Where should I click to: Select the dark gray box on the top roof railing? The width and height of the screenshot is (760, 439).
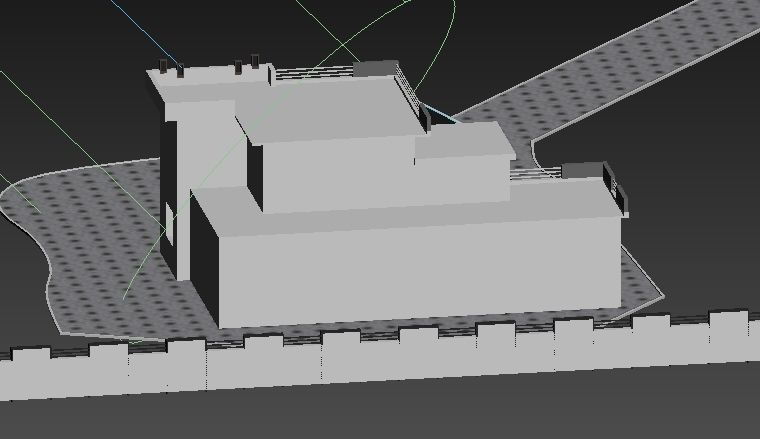pyautogui.click(x=375, y=68)
